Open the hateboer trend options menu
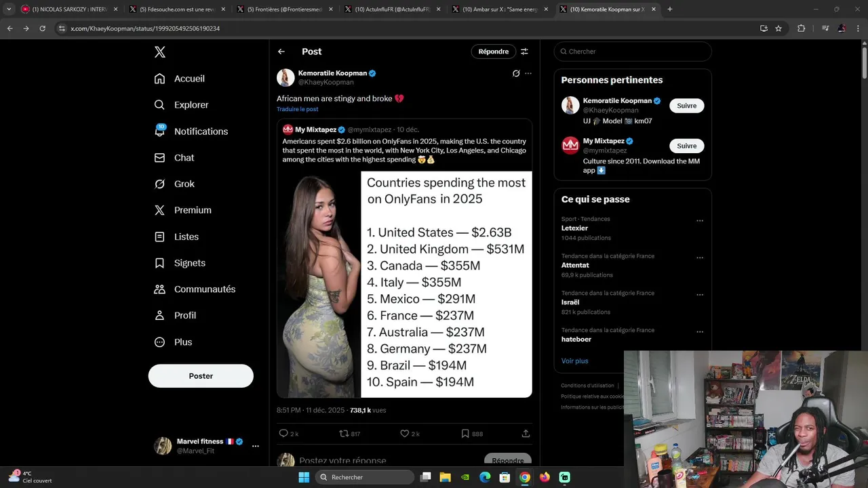The image size is (868, 488). 700,332
